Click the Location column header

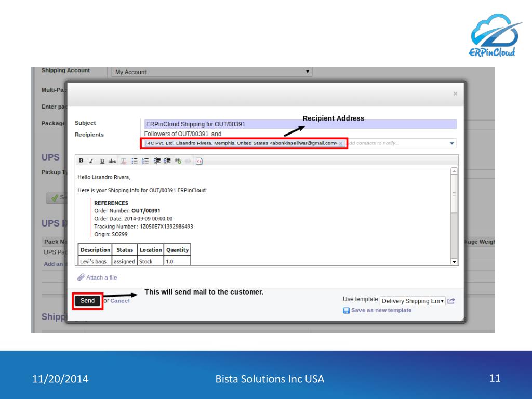coord(151,250)
